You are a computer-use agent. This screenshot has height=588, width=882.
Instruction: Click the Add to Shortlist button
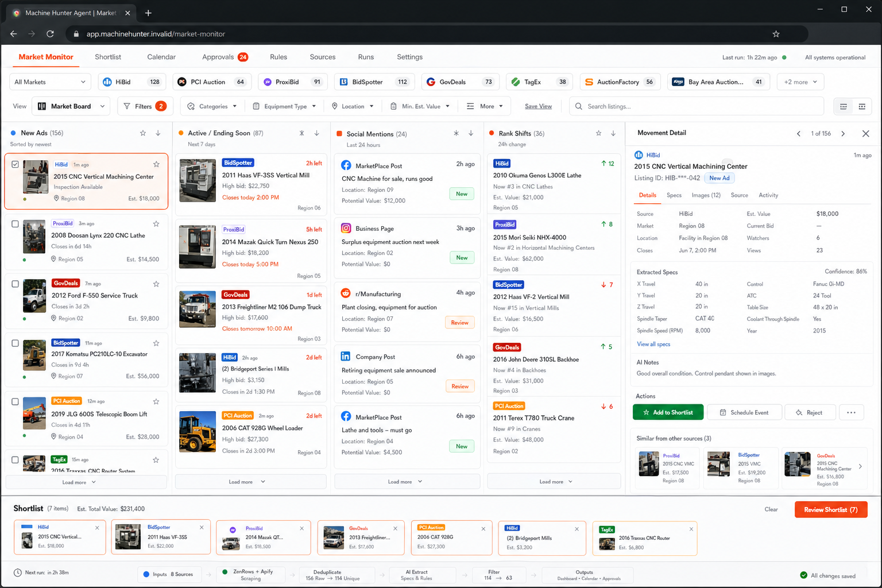(668, 412)
